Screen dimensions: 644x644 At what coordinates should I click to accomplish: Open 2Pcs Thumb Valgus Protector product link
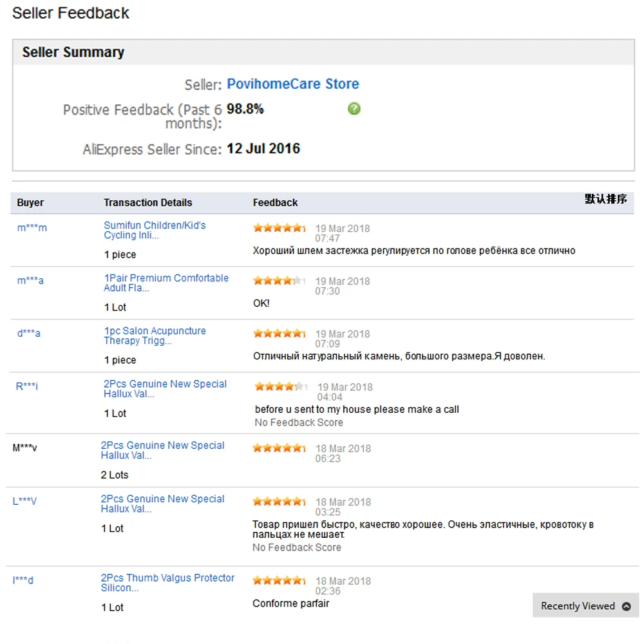(167, 583)
